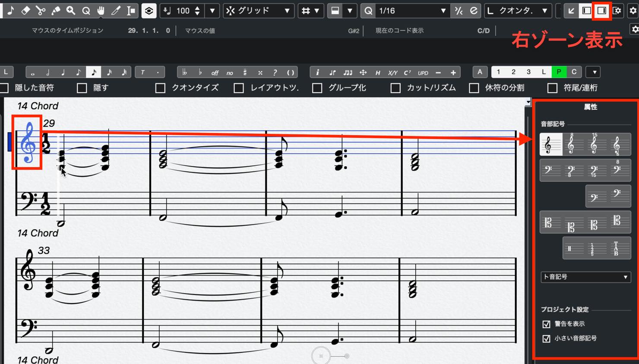Click the TAB clef icon

pyautogui.click(x=616, y=248)
